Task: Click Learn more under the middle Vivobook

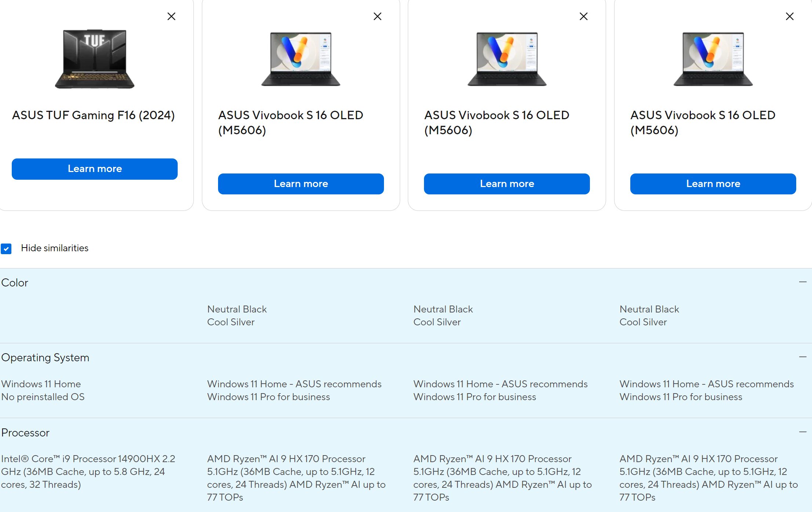Action: click(507, 184)
